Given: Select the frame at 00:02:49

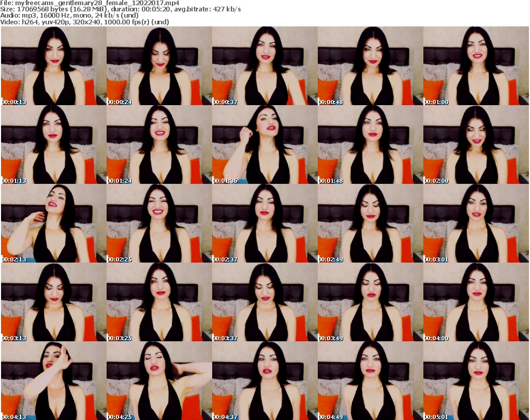Looking at the screenshot, I should pyautogui.click(x=370, y=223).
